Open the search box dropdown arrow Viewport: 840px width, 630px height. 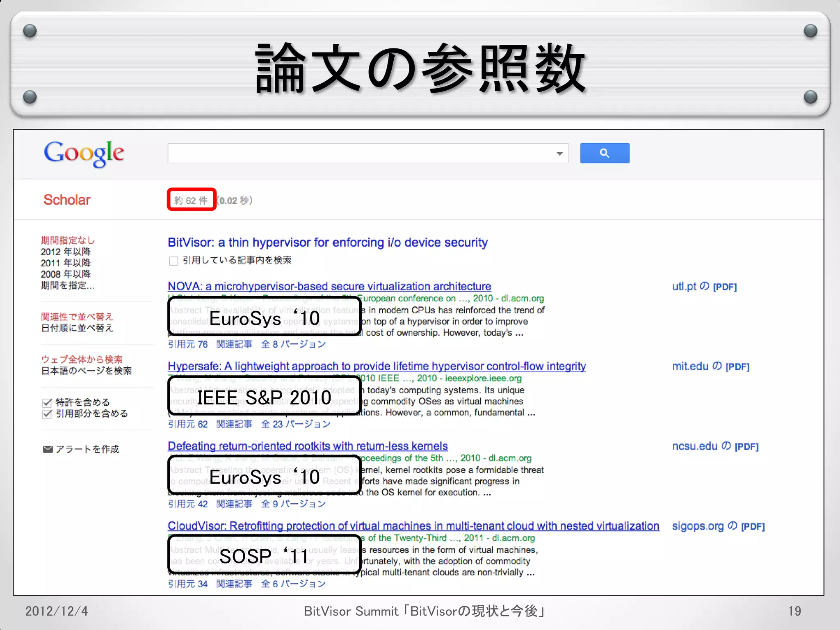(559, 154)
